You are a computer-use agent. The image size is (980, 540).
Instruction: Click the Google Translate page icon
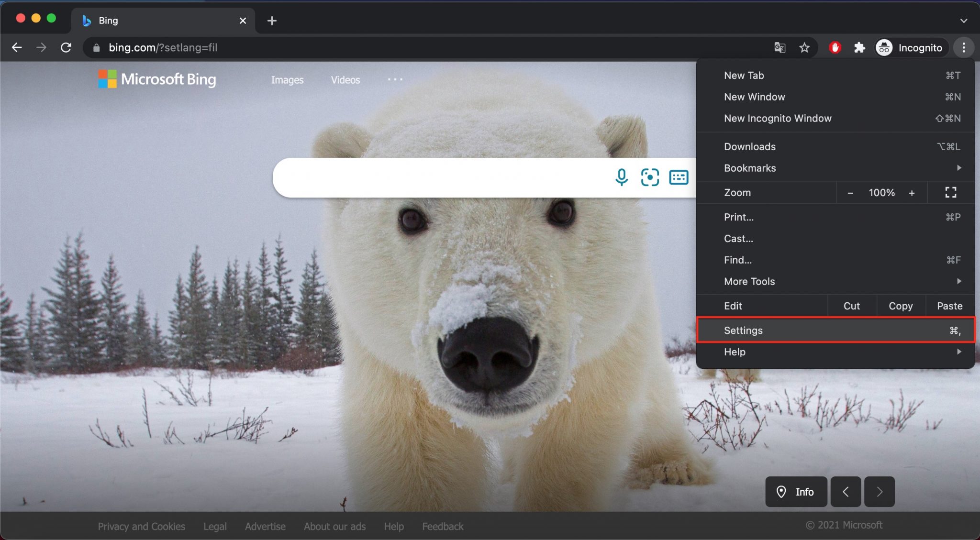pyautogui.click(x=780, y=47)
